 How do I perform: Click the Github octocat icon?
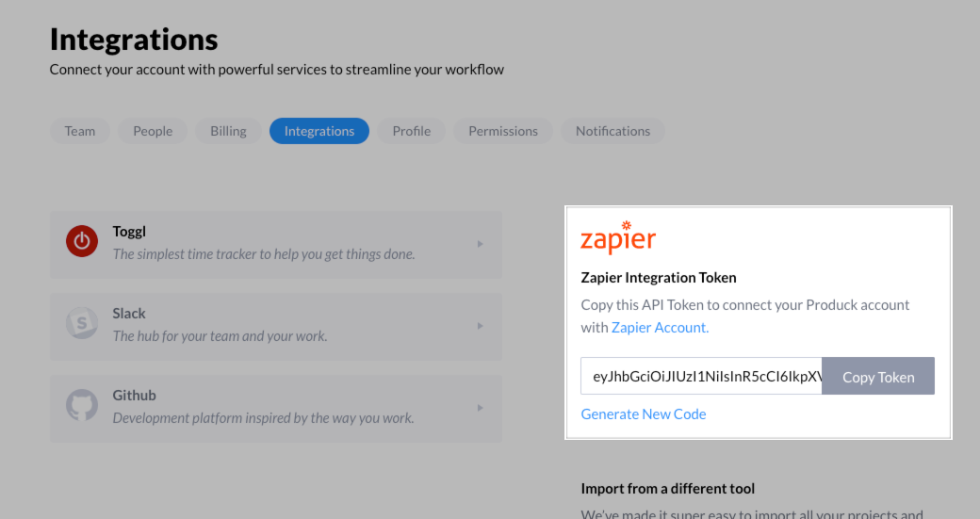click(x=82, y=406)
